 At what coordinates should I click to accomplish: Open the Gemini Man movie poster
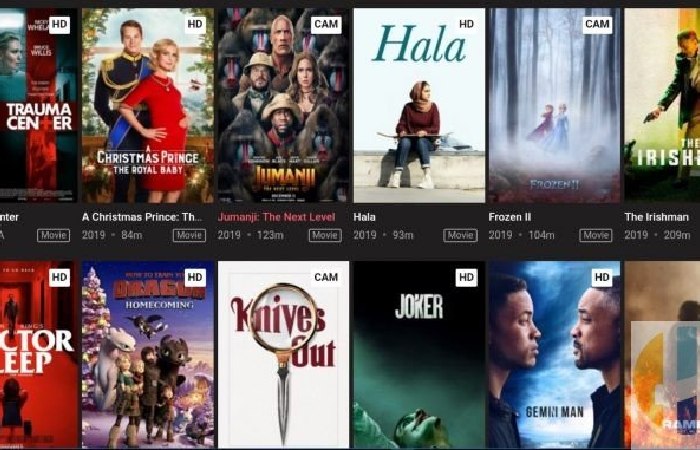(555, 354)
